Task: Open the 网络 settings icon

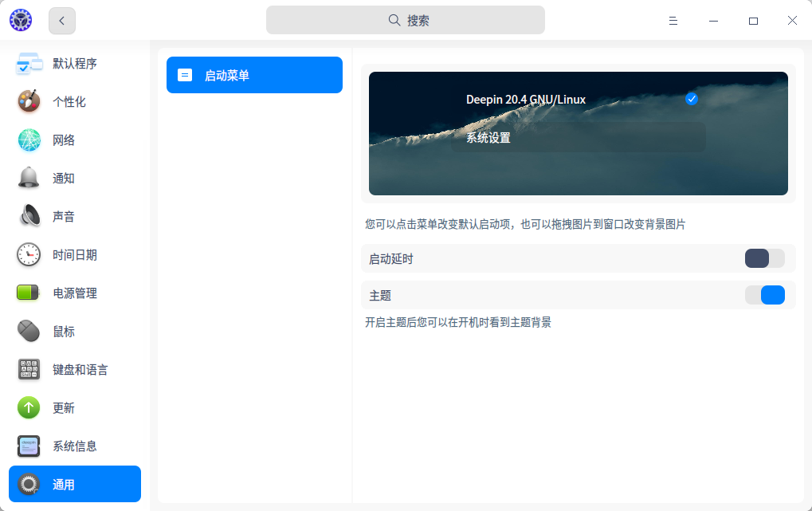Action: pyautogui.click(x=27, y=140)
